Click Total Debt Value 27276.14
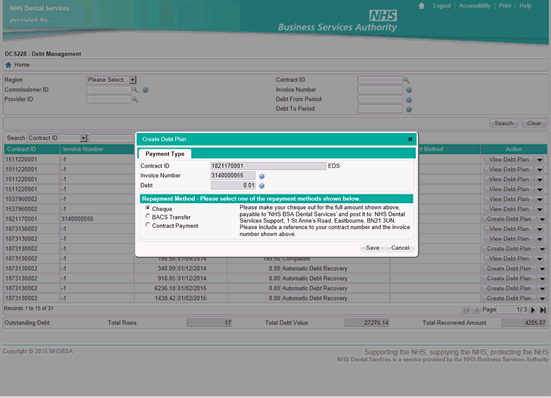The height and width of the screenshot is (398, 551). click(x=367, y=322)
